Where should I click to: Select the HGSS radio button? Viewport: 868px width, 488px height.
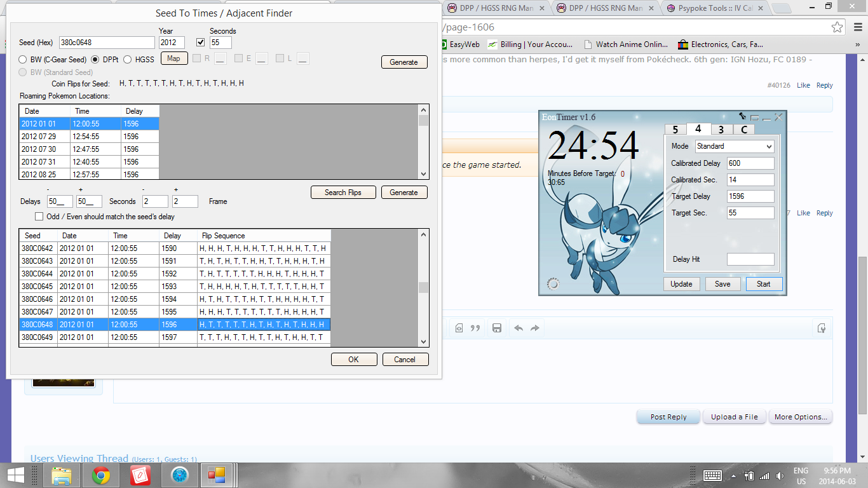pos(128,59)
